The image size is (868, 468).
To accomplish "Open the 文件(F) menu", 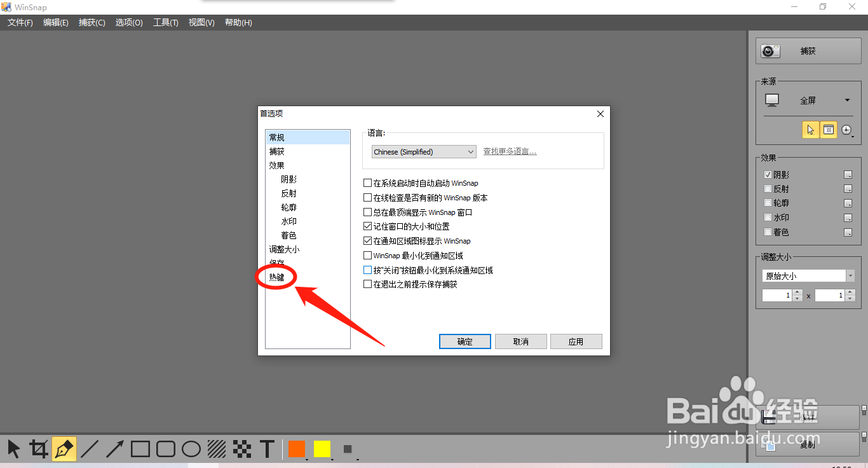I will pos(20,22).
